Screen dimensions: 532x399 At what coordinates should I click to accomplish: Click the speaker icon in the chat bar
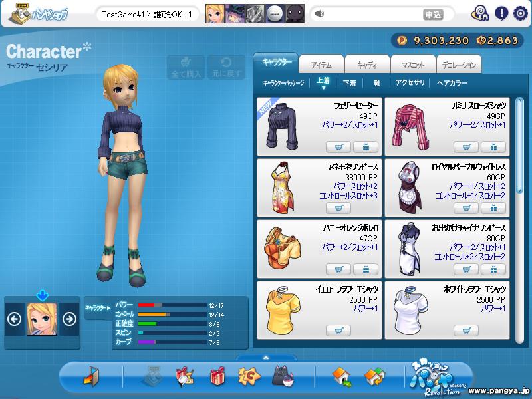tap(319, 14)
